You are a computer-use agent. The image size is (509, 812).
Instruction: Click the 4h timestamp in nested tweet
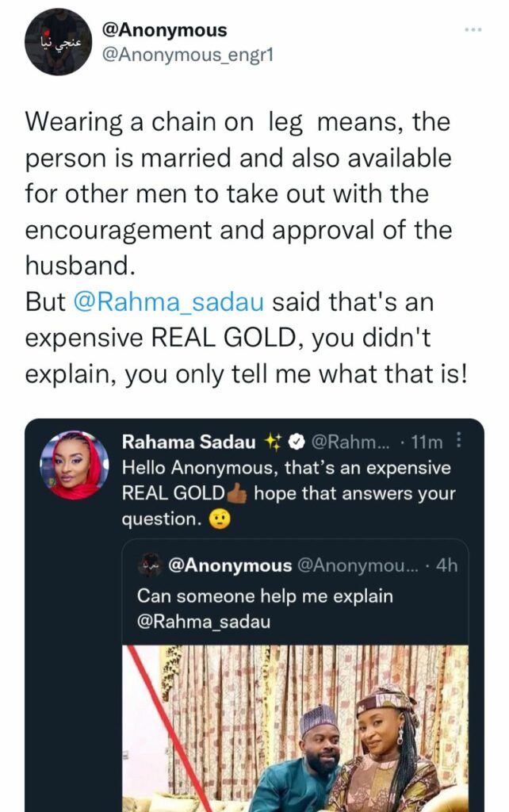(x=446, y=566)
